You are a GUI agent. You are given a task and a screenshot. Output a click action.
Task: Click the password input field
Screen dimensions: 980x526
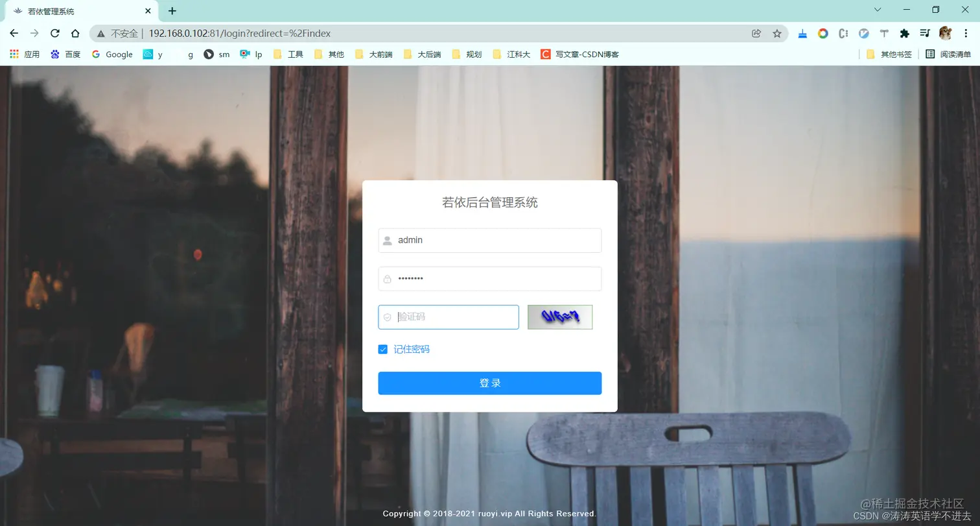pyautogui.click(x=489, y=279)
